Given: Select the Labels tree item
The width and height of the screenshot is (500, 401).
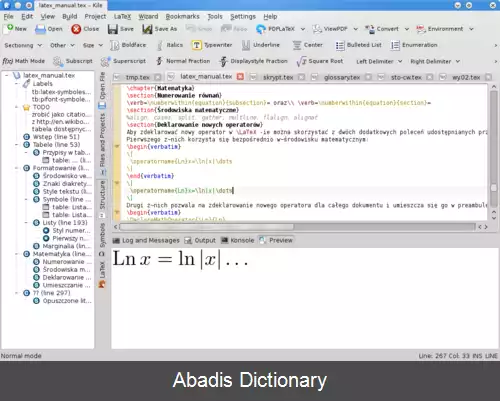Looking at the screenshot, I should click(42, 84).
